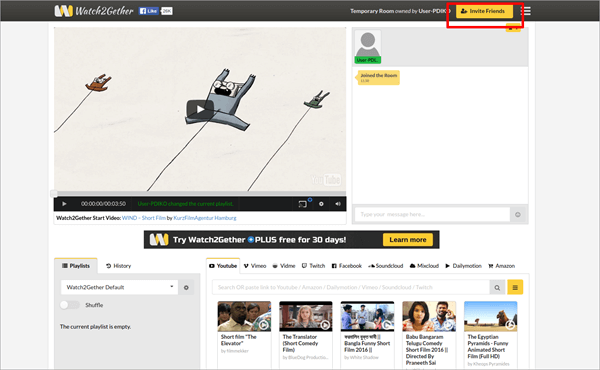The width and height of the screenshot is (600, 370).
Task: Select the Vimeo source tab
Action: click(255, 266)
